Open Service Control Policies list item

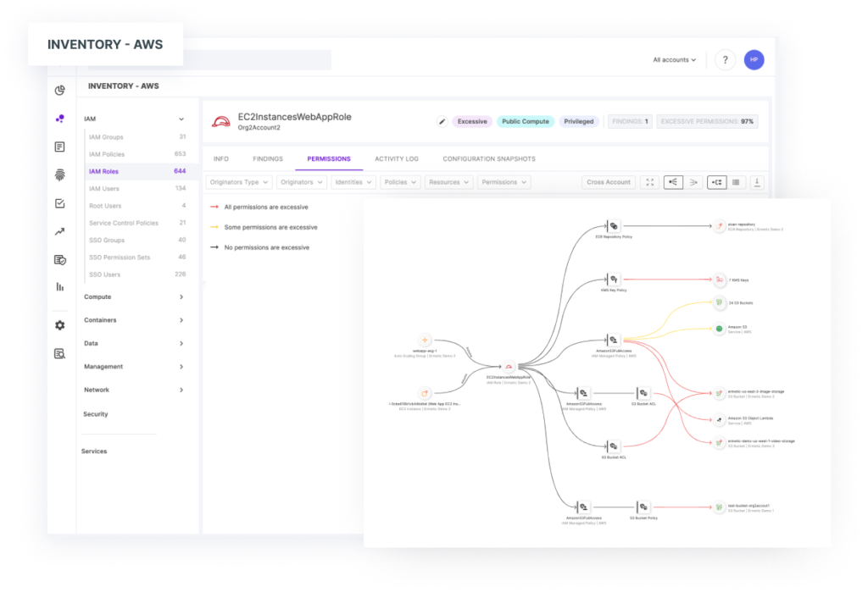click(137, 223)
